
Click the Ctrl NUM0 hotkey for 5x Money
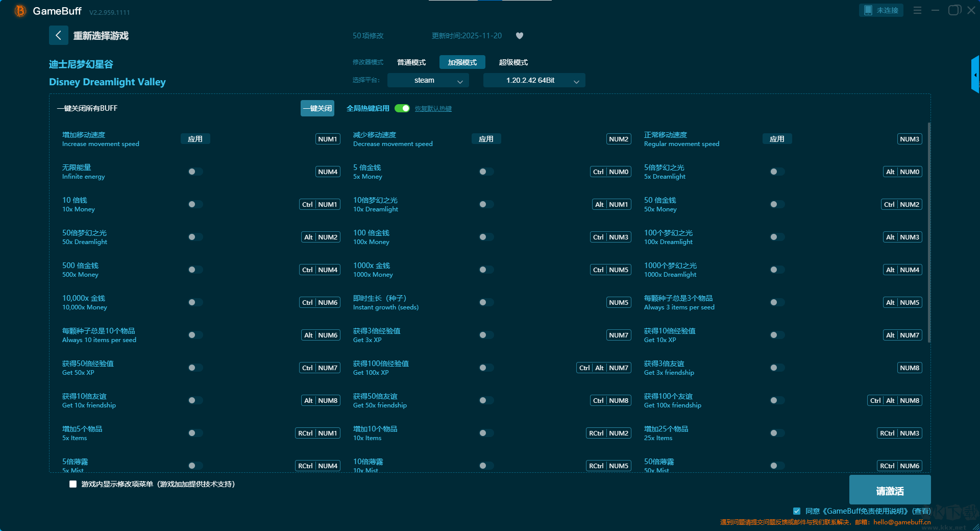click(x=611, y=172)
